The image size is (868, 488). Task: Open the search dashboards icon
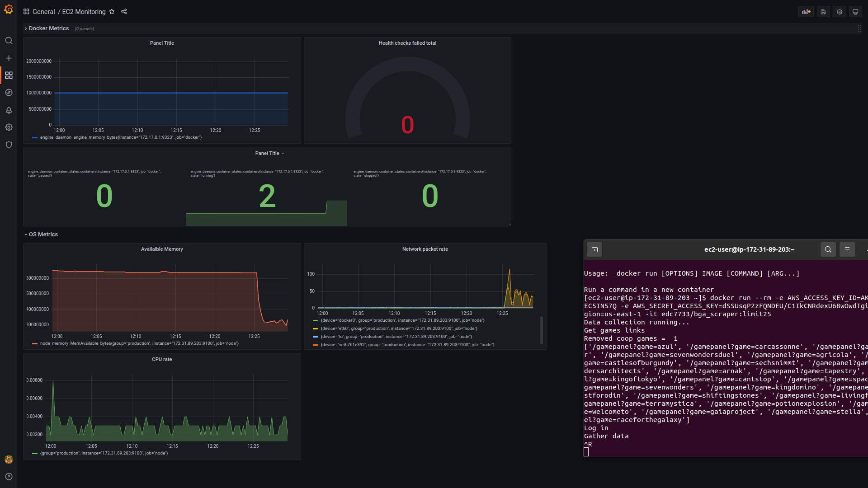[9, 41]
